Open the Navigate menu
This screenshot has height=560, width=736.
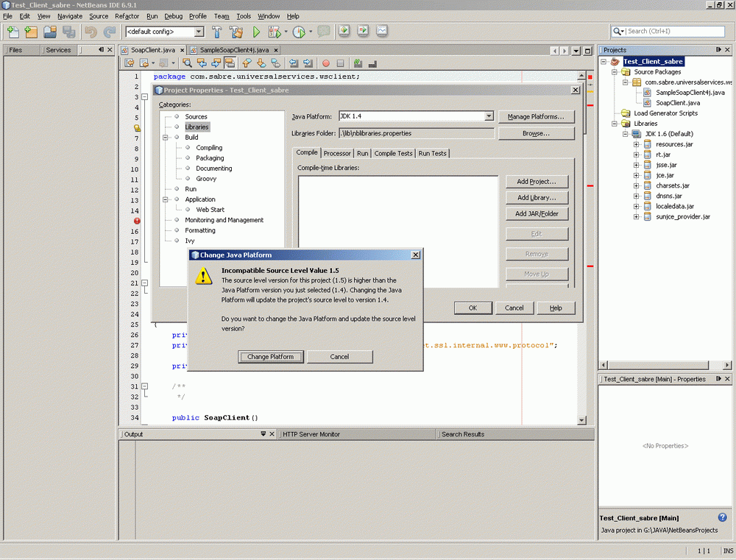click(69, 16)
